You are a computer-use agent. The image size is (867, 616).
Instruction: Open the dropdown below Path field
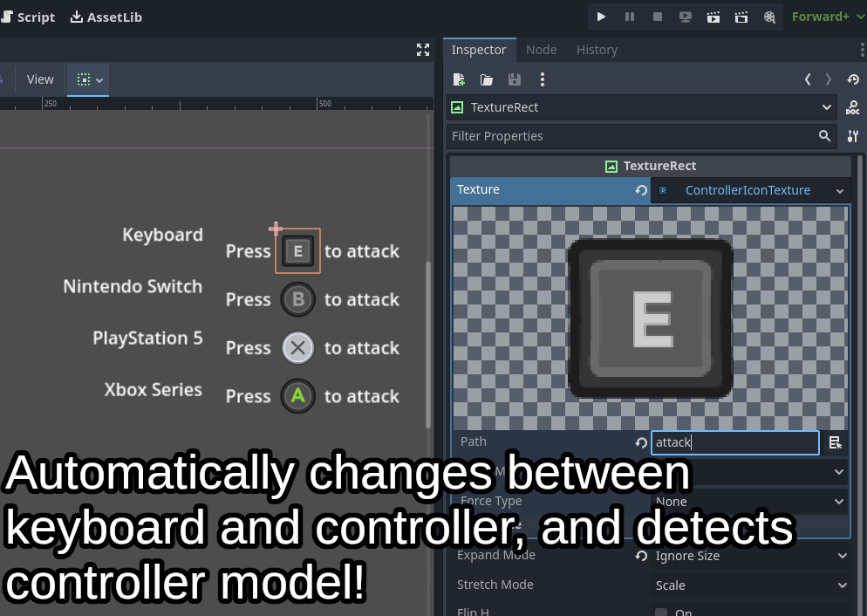point(748,472)
